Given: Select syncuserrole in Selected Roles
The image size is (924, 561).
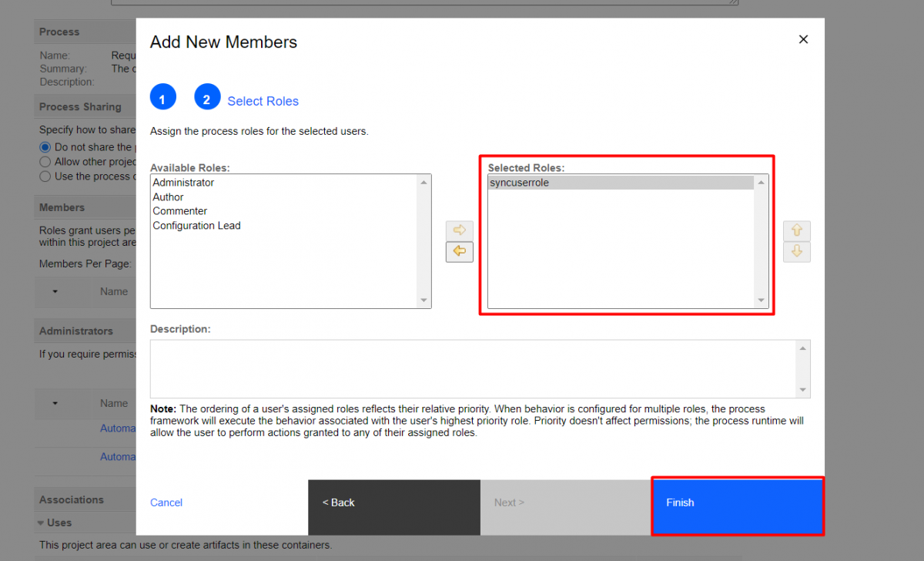Looking at the screenshot, I should (520, 183).
